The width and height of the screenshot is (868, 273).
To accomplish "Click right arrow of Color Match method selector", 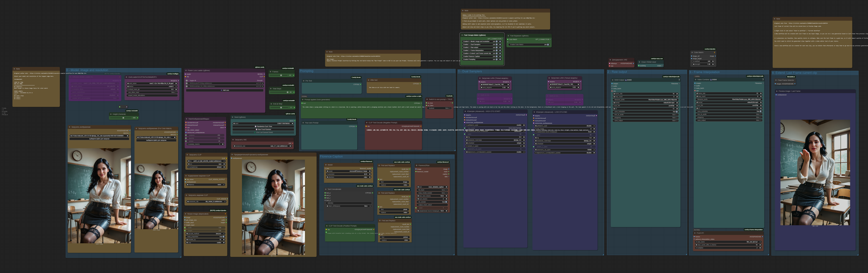I will click(x=713, y=61).
